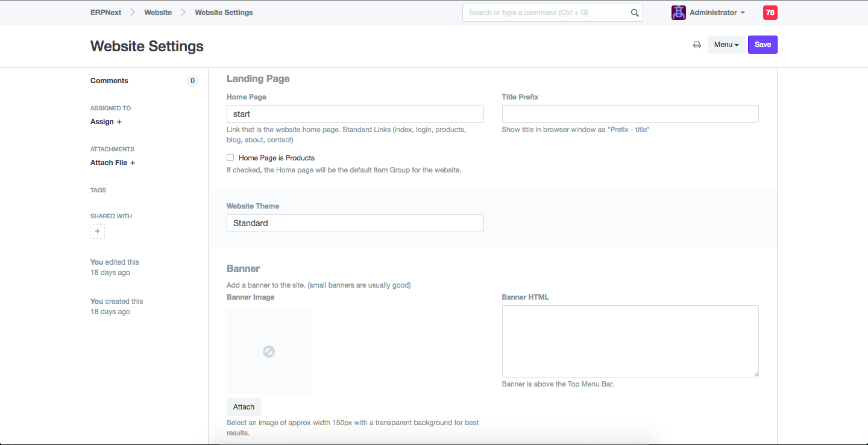Enable Home Page is Products checkbox
Image resolution: width=868 pixels, height=445 pixels.
click(x=230, y=157)
